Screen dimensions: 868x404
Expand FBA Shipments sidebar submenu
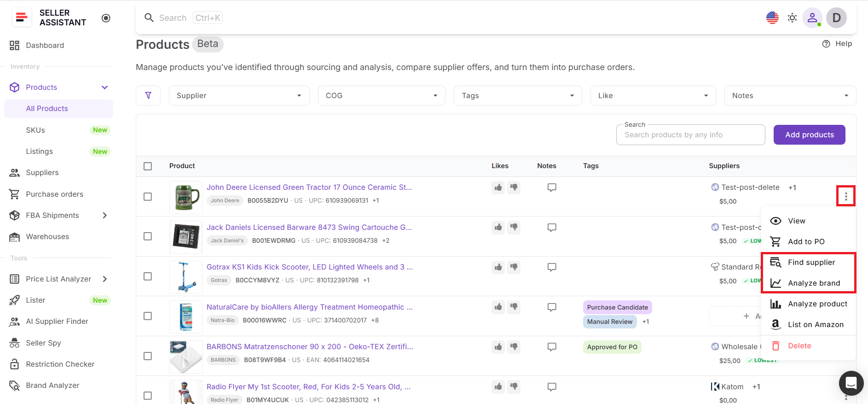click(105, 216)
